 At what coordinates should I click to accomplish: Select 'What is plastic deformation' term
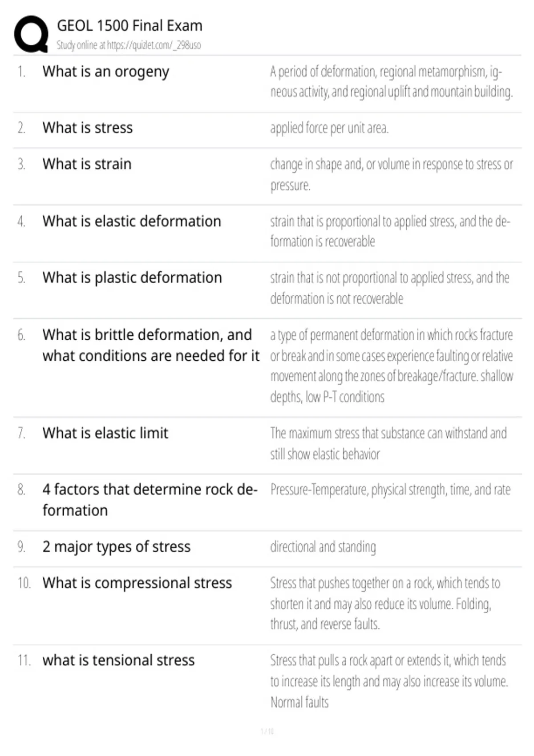point(132,278)
